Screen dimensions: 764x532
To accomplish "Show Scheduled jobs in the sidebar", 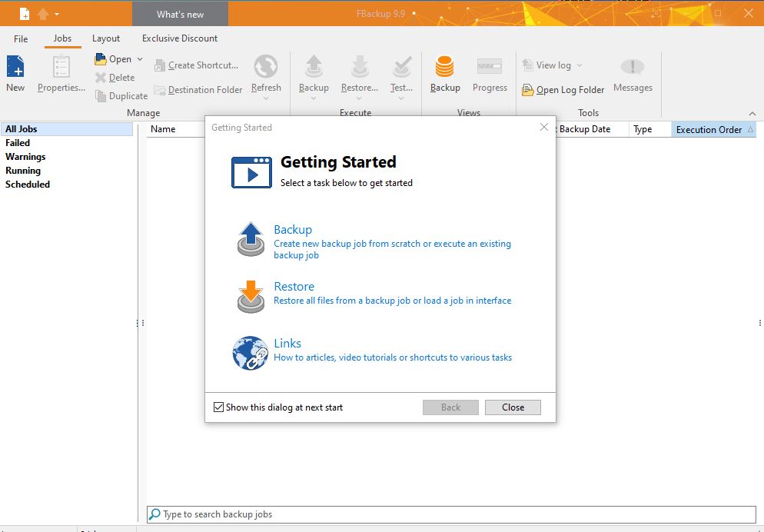I will (x=28, y=185).
